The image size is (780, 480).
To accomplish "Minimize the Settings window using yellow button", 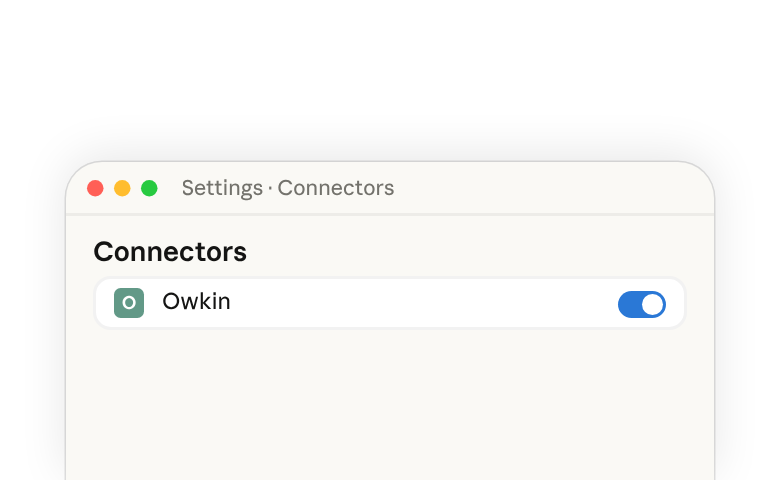I will [122, 188].
